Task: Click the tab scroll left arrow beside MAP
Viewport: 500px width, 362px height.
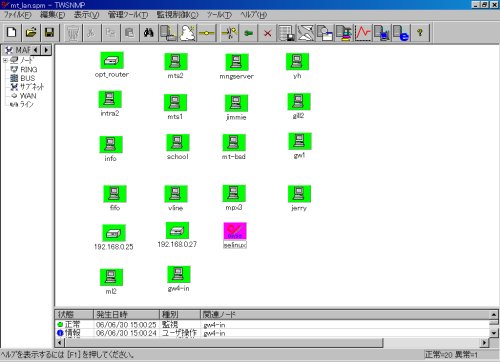Action: [36, 50]
